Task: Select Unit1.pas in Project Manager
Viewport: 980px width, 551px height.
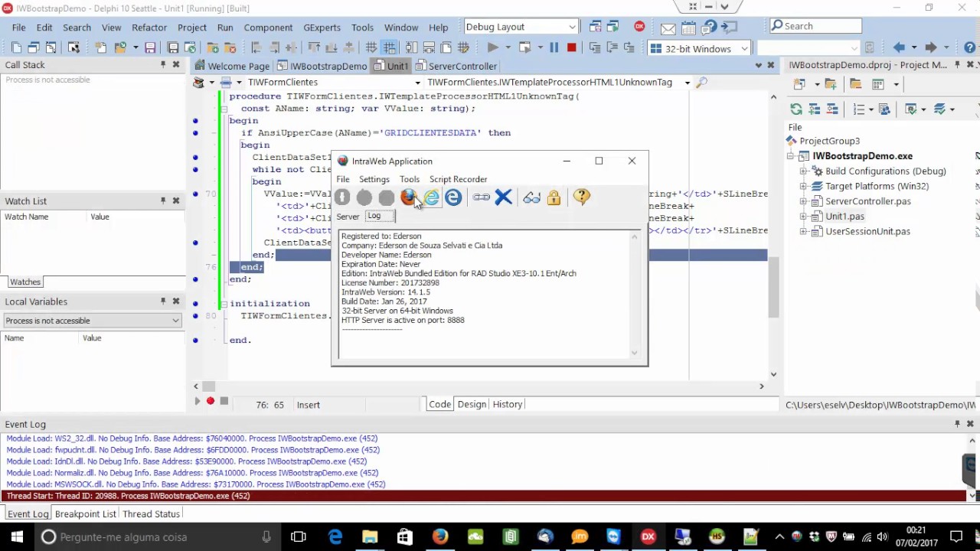Action: tap(844, 216)
